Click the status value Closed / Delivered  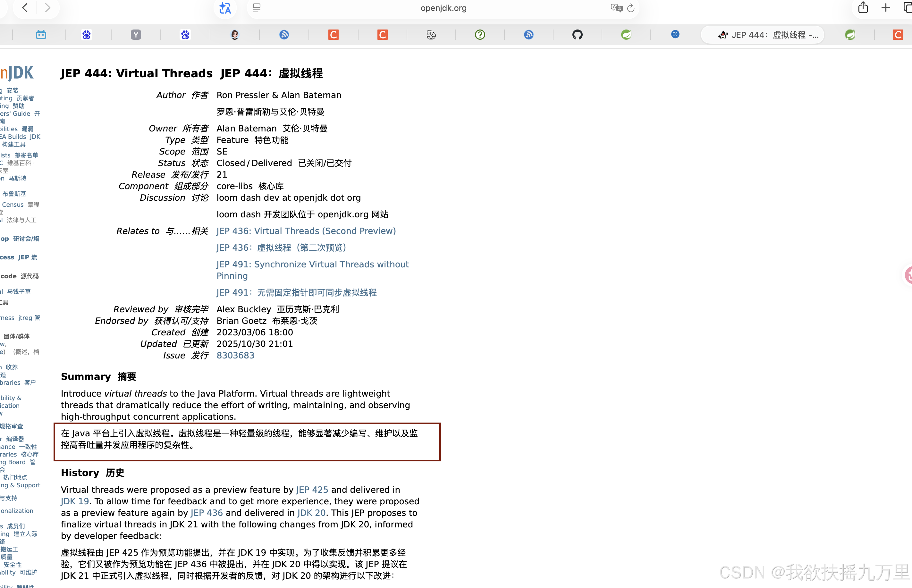tap(254, 163)
